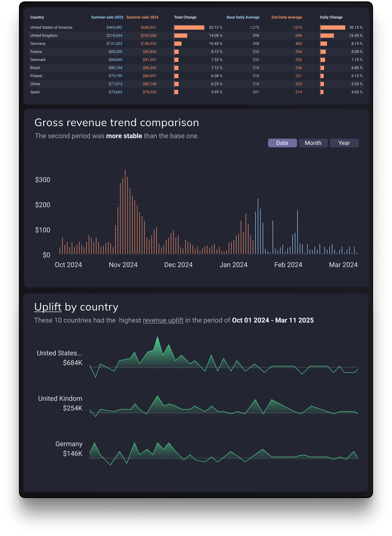The width and height of the screenshot is (392, 536).
Task: Click the United Kingdom total change bar
Action: pos(181,36)
